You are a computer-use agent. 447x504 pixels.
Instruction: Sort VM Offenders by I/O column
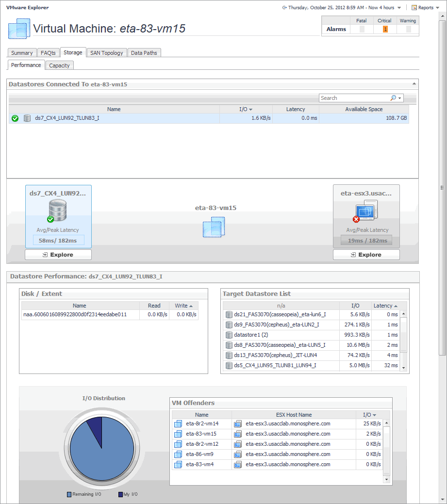369,415
